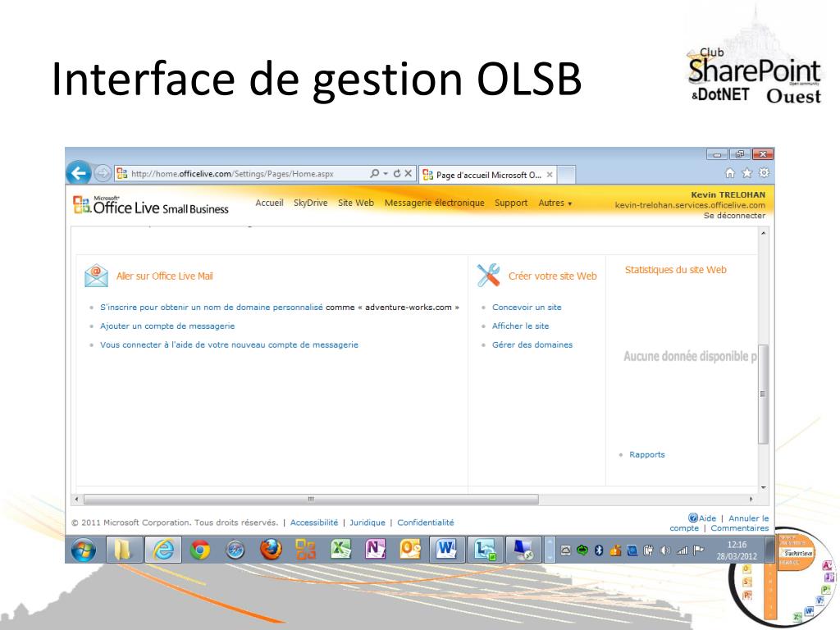
Task: Click the home.officelive.com address field
Action: (241, 174)
